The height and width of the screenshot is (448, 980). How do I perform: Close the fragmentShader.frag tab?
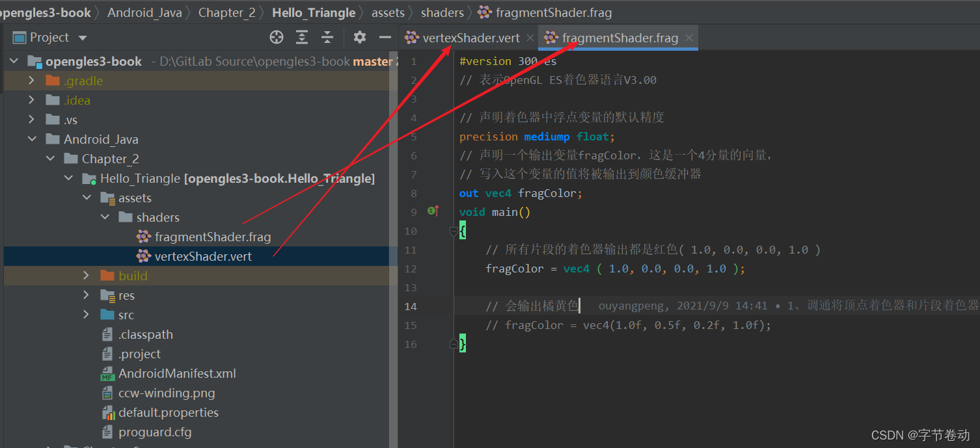[689, 38]
